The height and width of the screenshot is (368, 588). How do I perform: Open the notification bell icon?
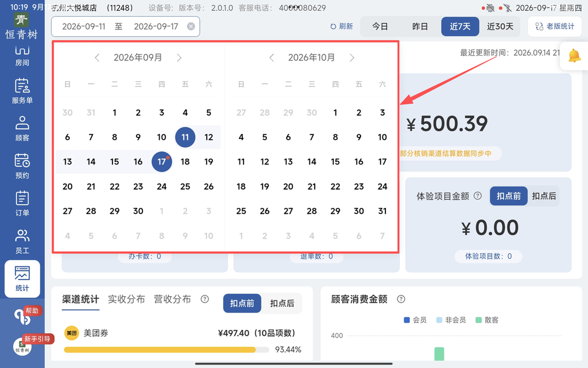pos(574,56)
